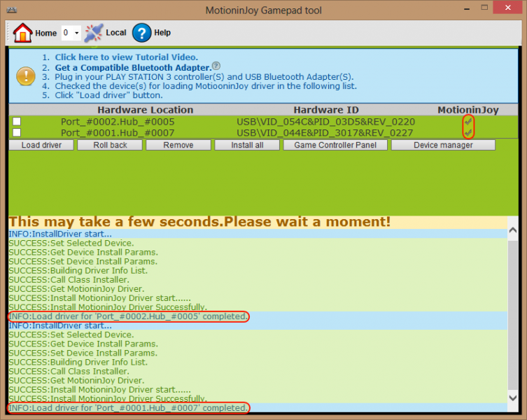Click MotioninJoy checkmark for Port_#0001.Hub_#0007
527x420 pixels.
(x=468, y=133)
